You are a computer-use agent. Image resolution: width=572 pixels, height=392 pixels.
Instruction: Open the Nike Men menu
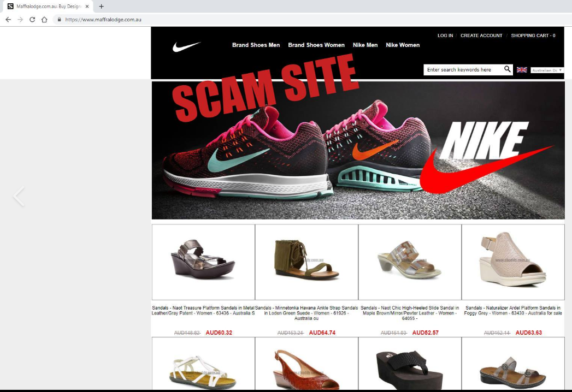coord(365,45)
